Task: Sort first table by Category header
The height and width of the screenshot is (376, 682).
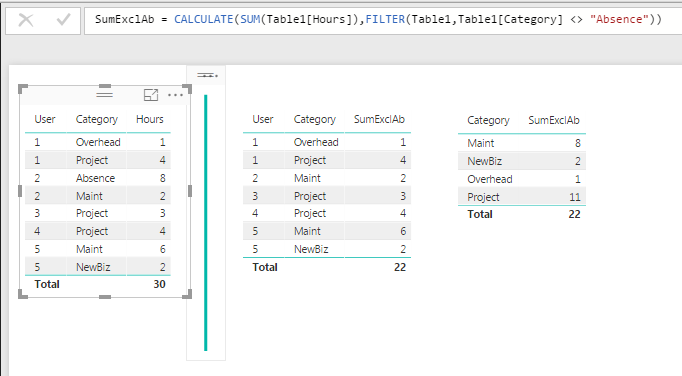Action: [x=97, y=119]
